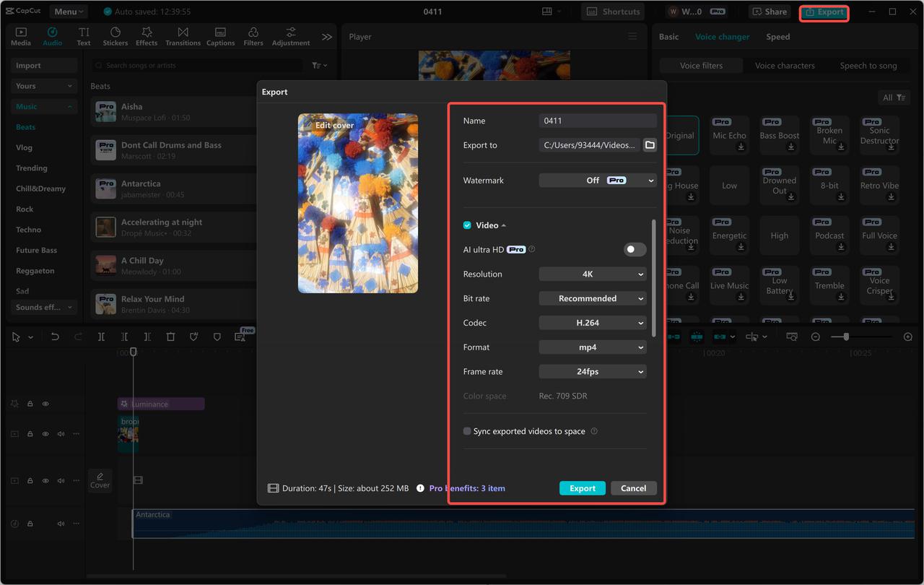The height and width of the screenshot is (585, 924).
Task: Open the Resolution dropdown set to 4K
Action: coord(592,274)
